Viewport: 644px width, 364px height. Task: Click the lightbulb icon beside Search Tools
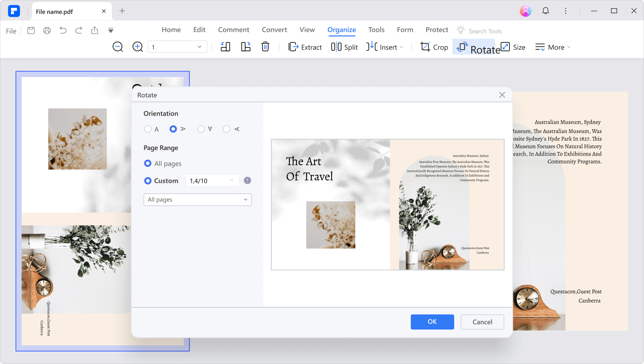[461, 30]
